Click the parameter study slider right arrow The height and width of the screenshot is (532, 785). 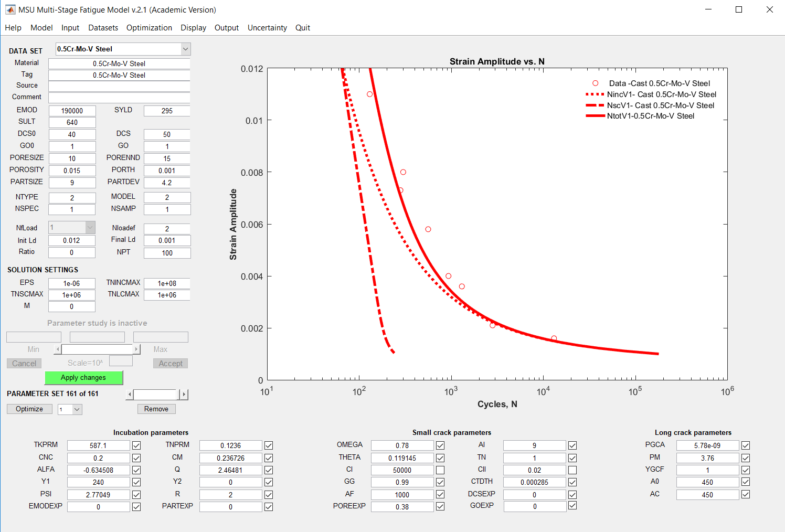(x=136, y=349)
